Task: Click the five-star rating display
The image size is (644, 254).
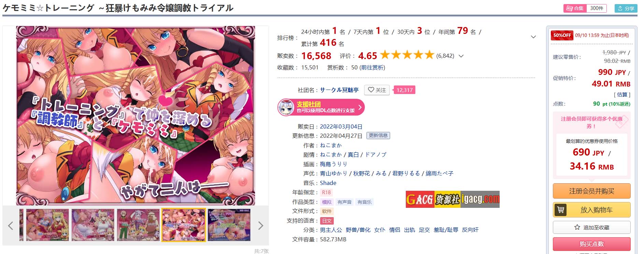Action: (x=407, y=55)
